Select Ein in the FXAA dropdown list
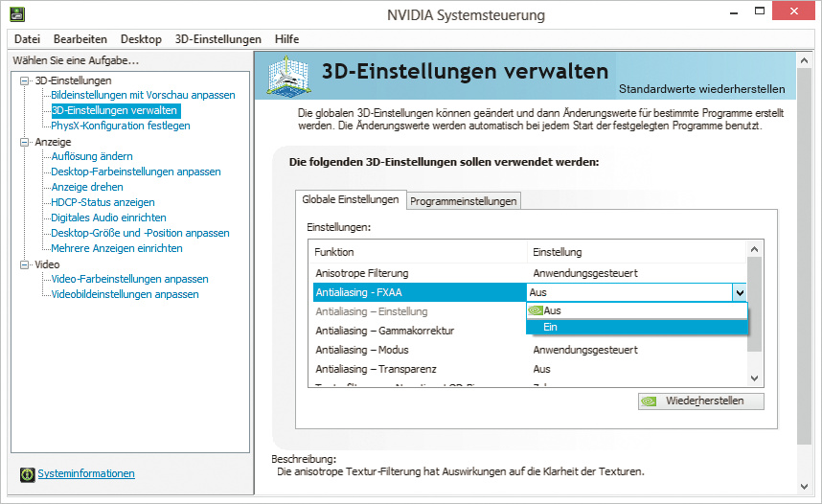 (x=637, y=328)
